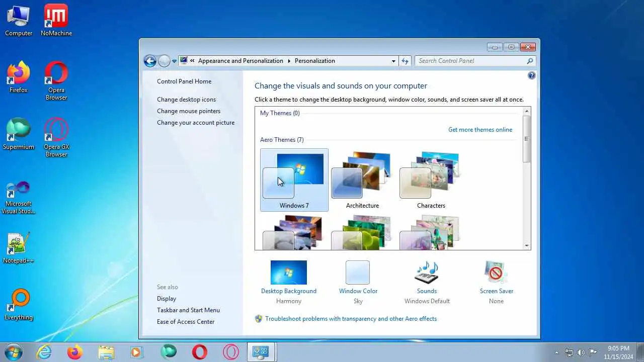Select the Firefox desktop shortcut
This screenshot has width=644, height=362.
[19, 77]
